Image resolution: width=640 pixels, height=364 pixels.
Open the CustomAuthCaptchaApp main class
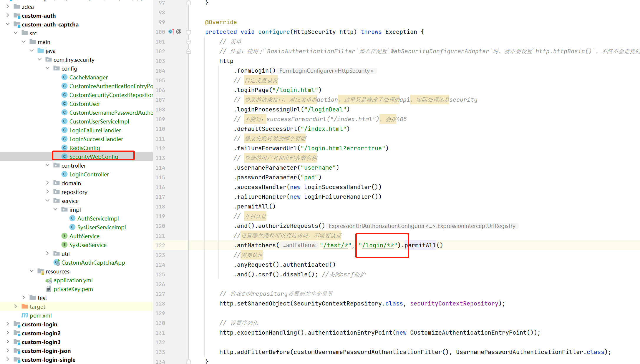click(93, 263)
